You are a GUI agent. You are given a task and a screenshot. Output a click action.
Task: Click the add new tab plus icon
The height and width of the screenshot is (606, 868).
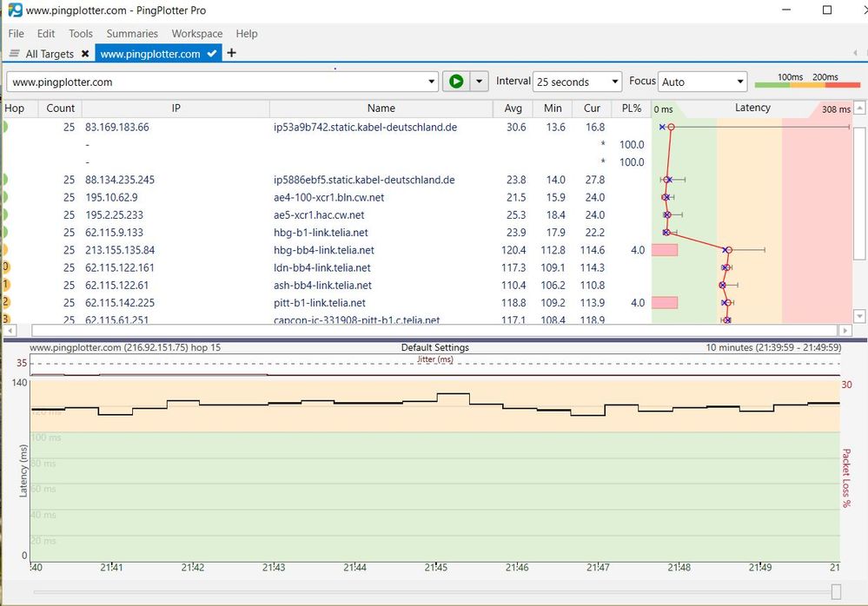tap(231, 53)
